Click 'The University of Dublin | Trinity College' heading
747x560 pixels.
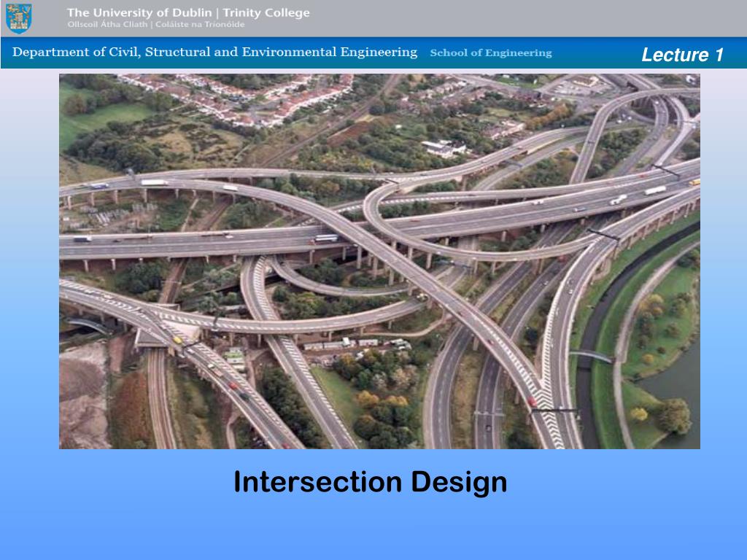click(x=188, y=13)
